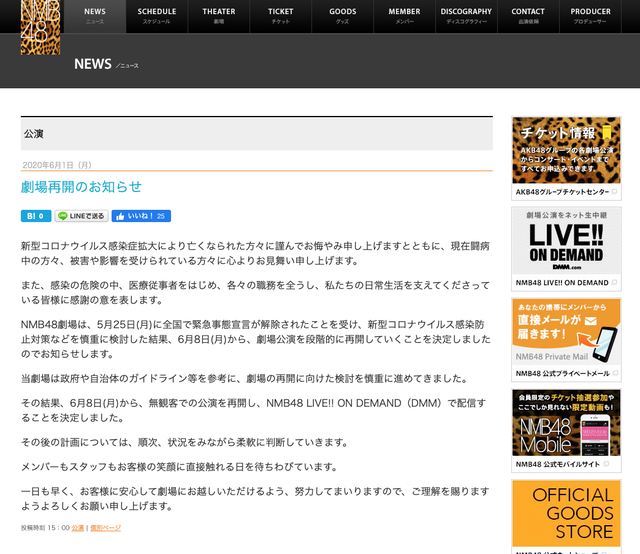The image size is (640, 554).
Task: Share via the LINEで送る button
Action: pos(82,216)
